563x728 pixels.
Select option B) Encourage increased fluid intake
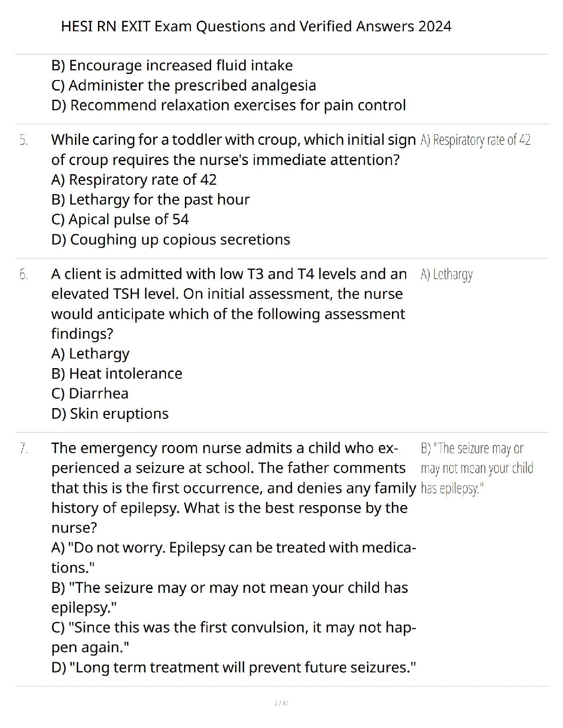pyautogui.click(x=172, y=66)
